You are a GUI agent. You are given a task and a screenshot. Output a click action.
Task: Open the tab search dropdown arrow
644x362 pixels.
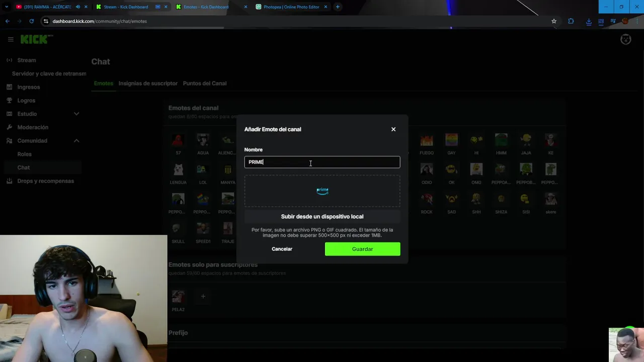(x=6, y=7)
